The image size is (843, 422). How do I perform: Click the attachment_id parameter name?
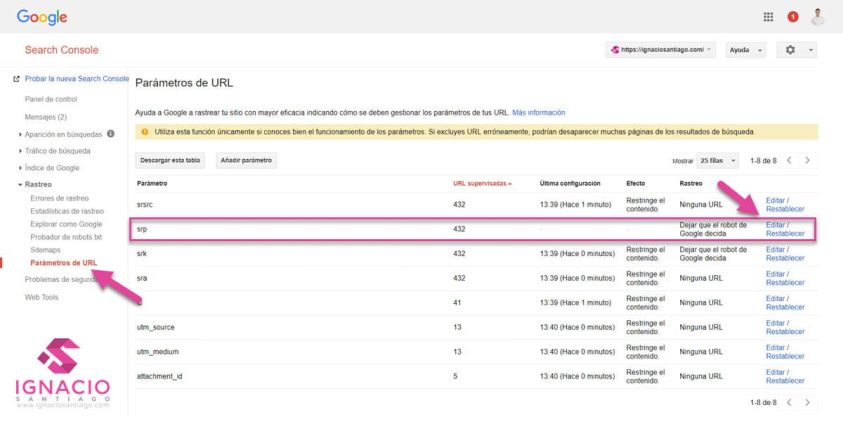159,376
